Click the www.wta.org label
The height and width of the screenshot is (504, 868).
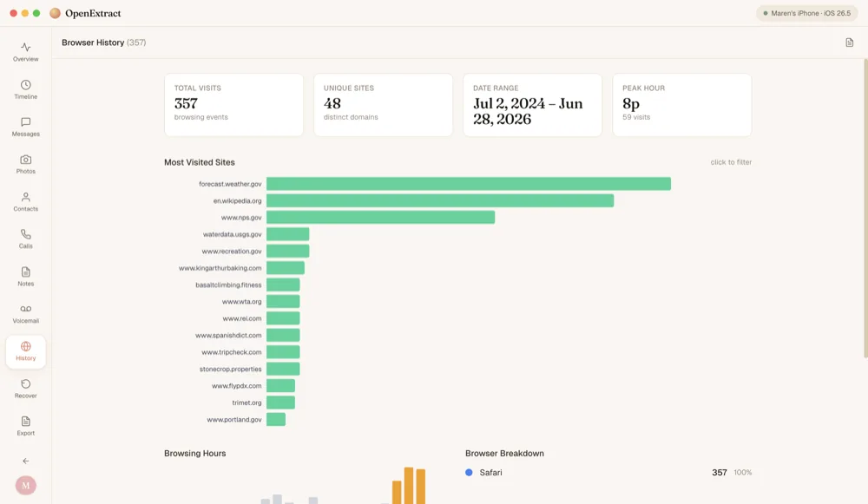(x=241, y=302)
